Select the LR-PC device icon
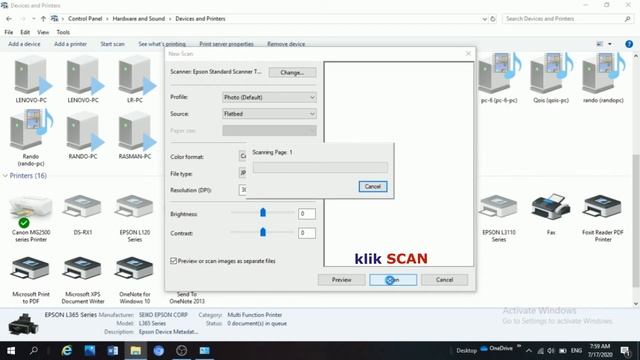The height and width of the screenshot is (360, 640). pos(135,78)
